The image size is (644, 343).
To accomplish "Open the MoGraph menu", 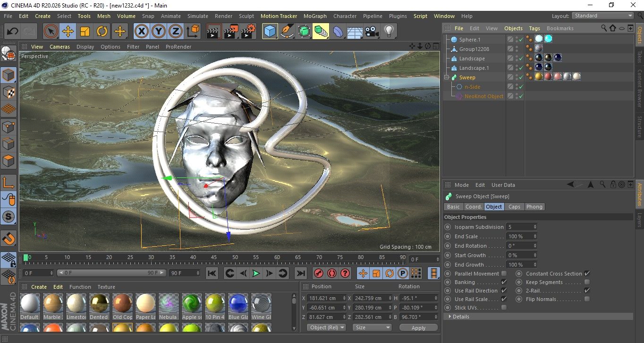I will 315,16.
